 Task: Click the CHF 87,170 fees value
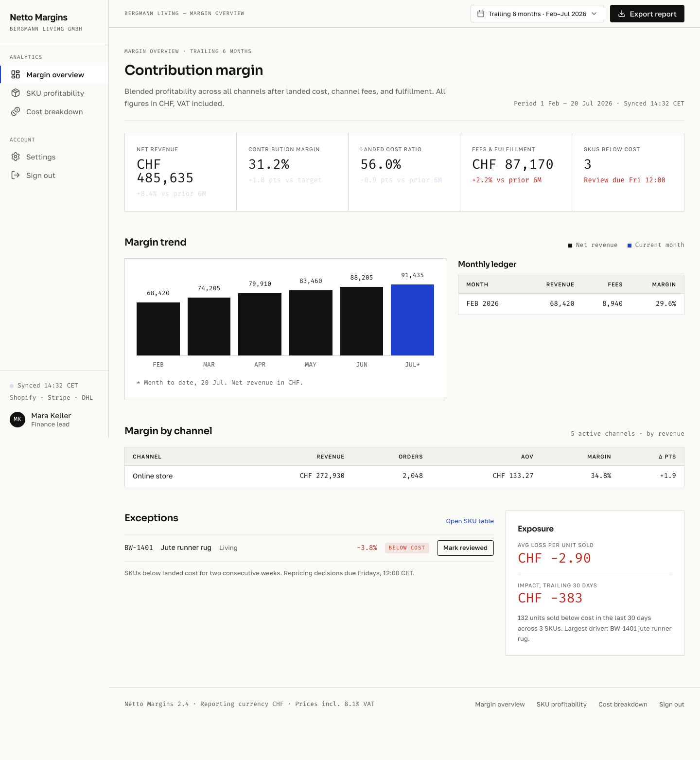point(512,164)
